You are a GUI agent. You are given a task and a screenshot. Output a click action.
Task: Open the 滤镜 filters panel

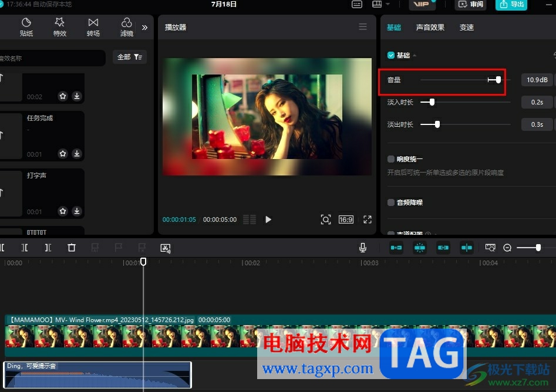point(127,28)
